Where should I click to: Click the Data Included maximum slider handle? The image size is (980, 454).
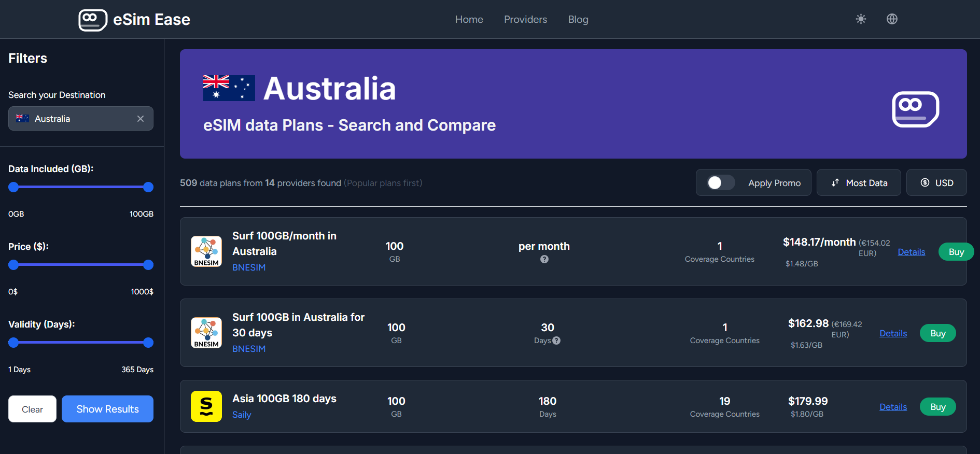click(x=148, y=187)
